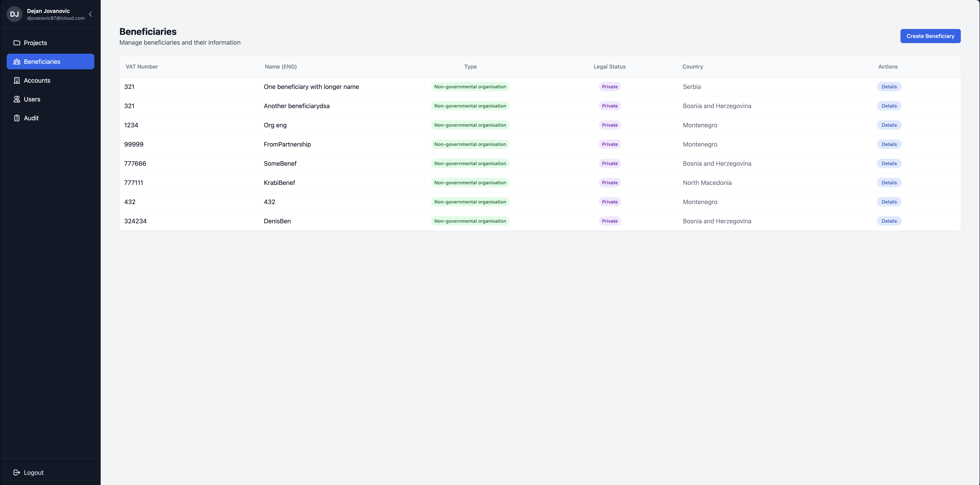980x485 pixels.
Task: Click the Details button for FromPartnership
Action: (889, 144)
